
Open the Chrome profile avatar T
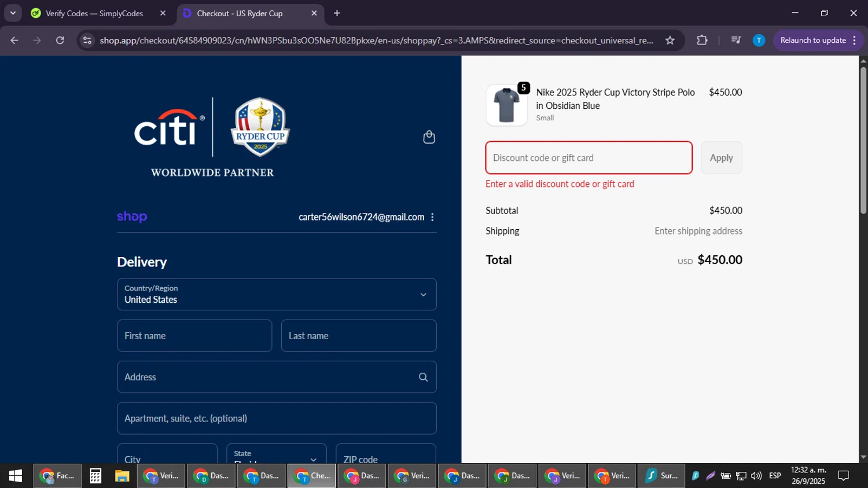[759, 41]
